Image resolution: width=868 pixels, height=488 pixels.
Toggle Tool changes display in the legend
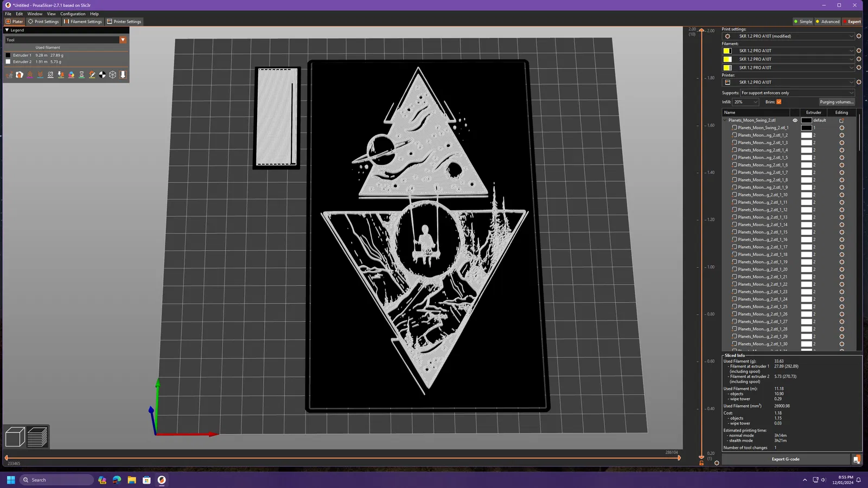tap(61, 75)
